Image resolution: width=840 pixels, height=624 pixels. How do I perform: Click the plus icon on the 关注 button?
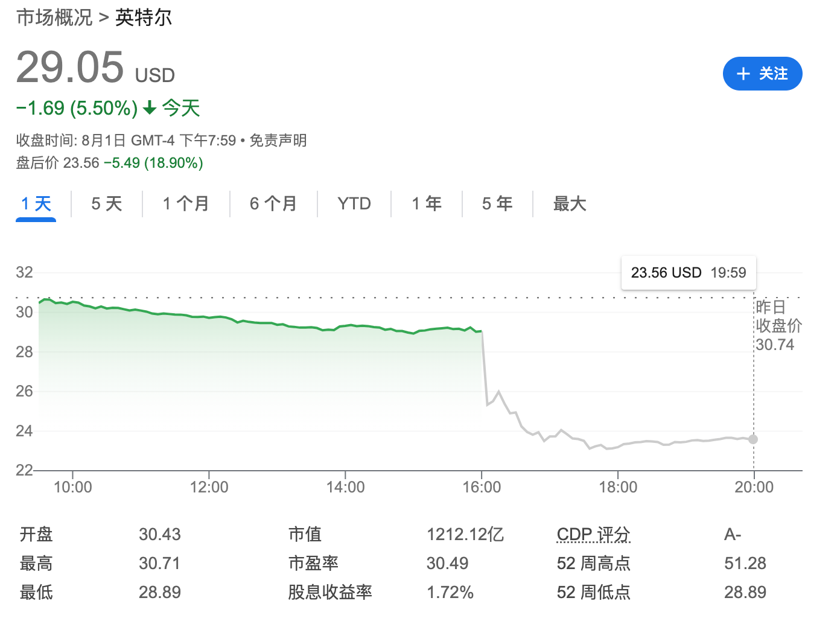[x=743, y=74]
